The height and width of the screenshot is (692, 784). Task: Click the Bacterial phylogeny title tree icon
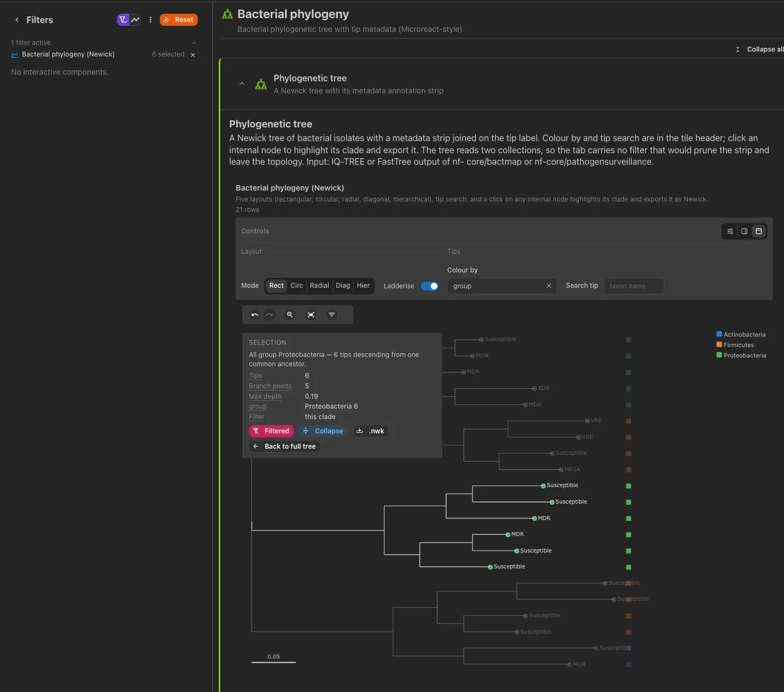(227, 14)
